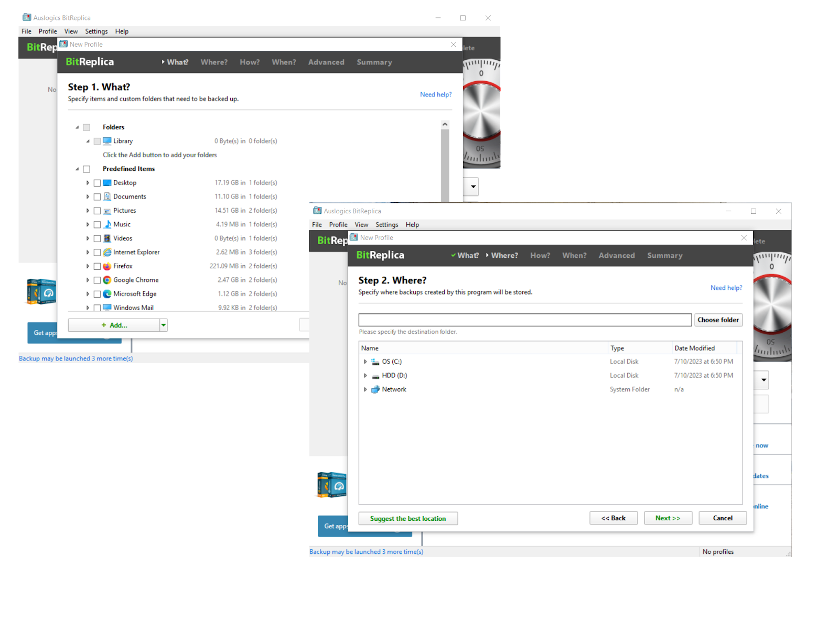Click the Microsoft Edge icon

pyautogui.click(x=107, y=294)
